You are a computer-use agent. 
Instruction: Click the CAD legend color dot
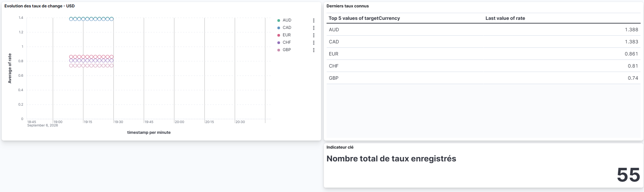click(x=279, y=28)
